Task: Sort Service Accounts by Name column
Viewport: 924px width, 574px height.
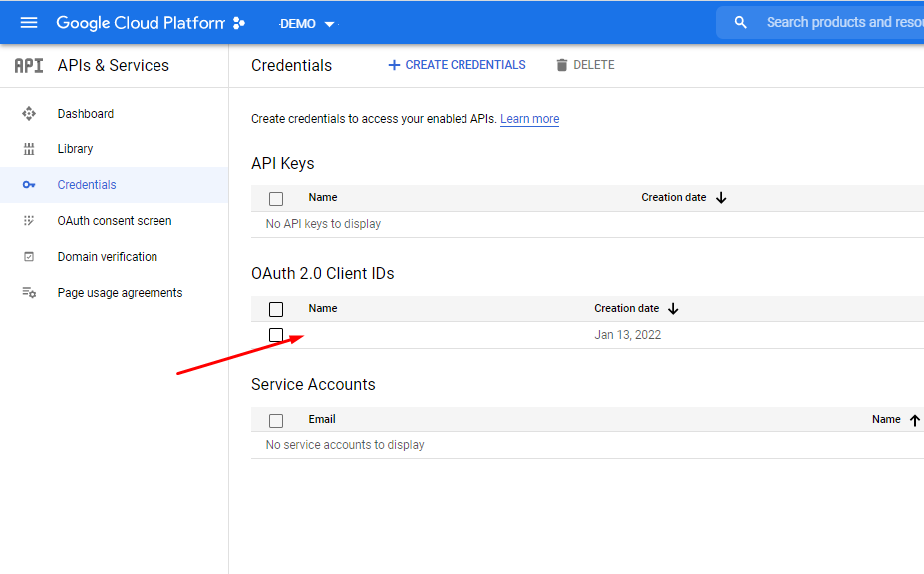Action: [886, 419]
